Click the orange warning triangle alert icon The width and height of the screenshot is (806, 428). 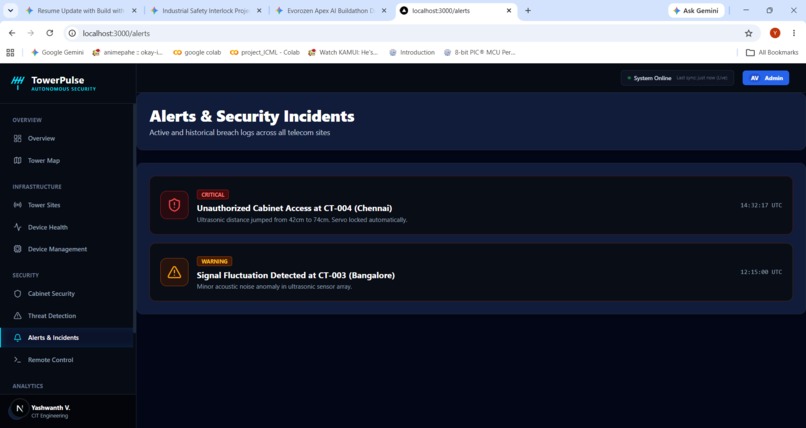pos(174,272)
